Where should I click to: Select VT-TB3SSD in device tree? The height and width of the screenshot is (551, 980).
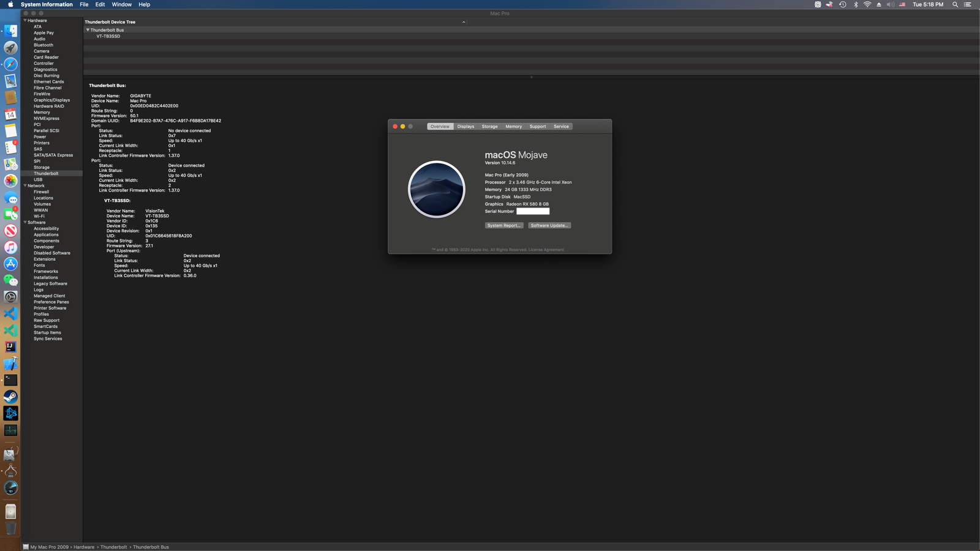tap(108, 36)
